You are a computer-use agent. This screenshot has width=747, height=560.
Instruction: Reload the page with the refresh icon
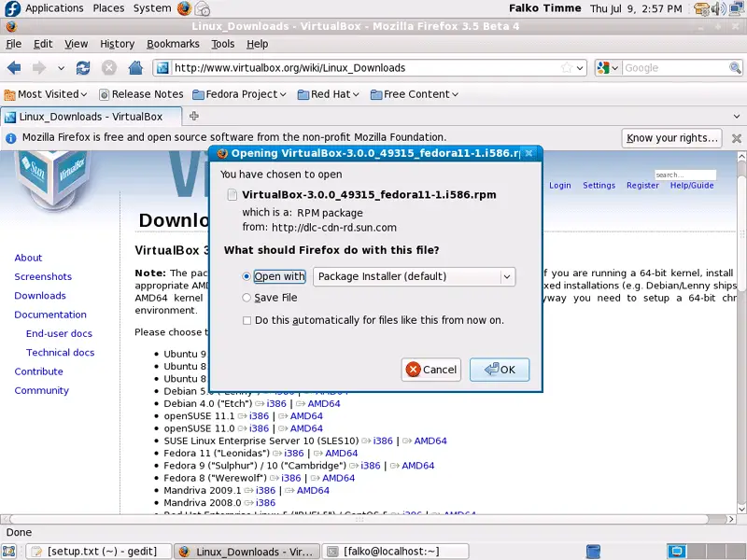coord(83,68)
